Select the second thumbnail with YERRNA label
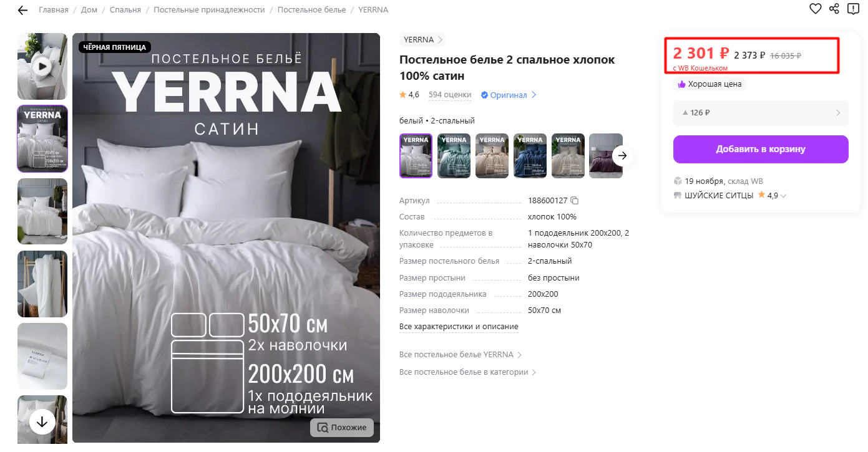 click(42, 138)
